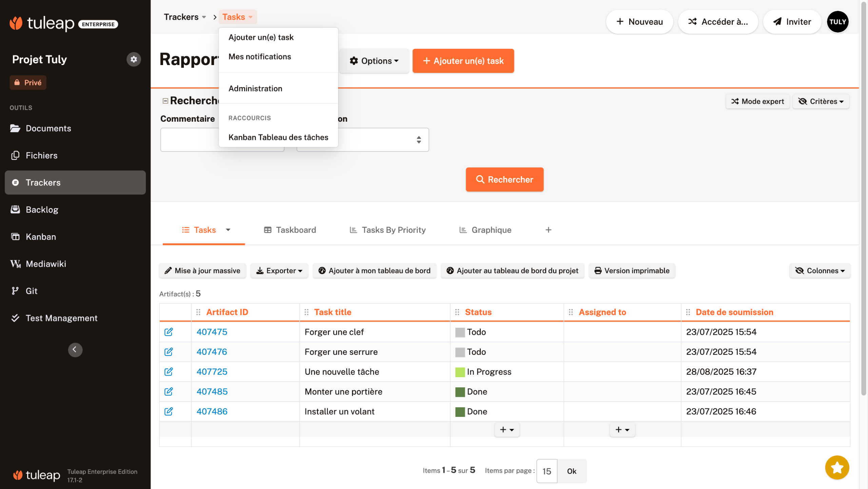Open Git tool in the sidebar
Screen dimensions: 868x489
click(x=31, y=291)
